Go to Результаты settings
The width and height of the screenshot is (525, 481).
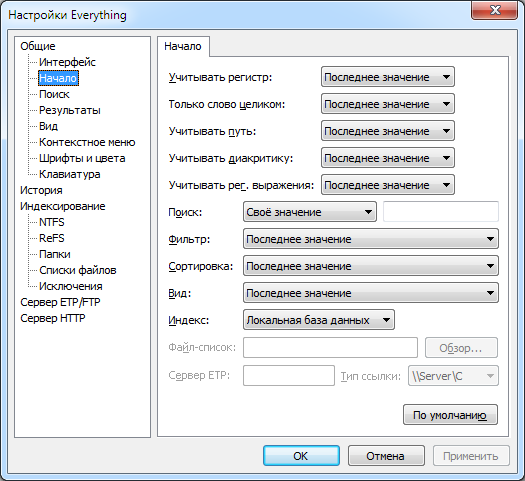(x=70, y=110)
